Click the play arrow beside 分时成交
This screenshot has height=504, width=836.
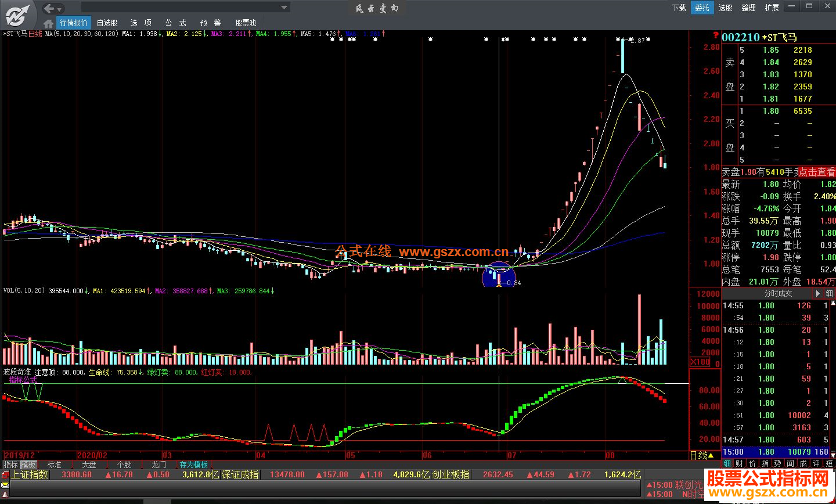point(817,294)
